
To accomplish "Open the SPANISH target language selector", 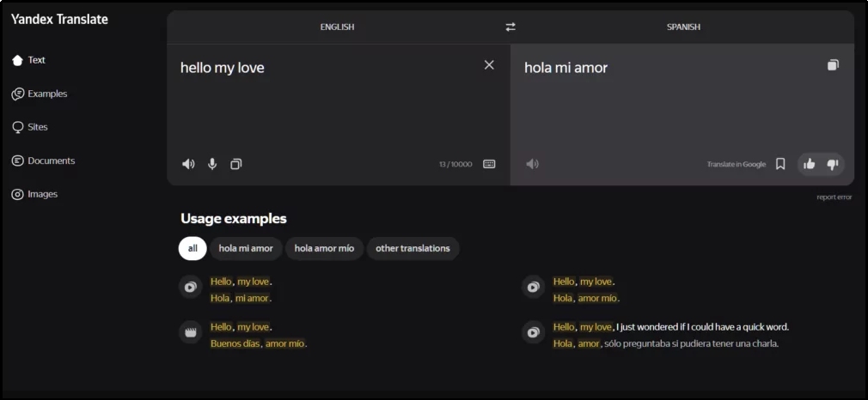I will click(x=683, y=27).
